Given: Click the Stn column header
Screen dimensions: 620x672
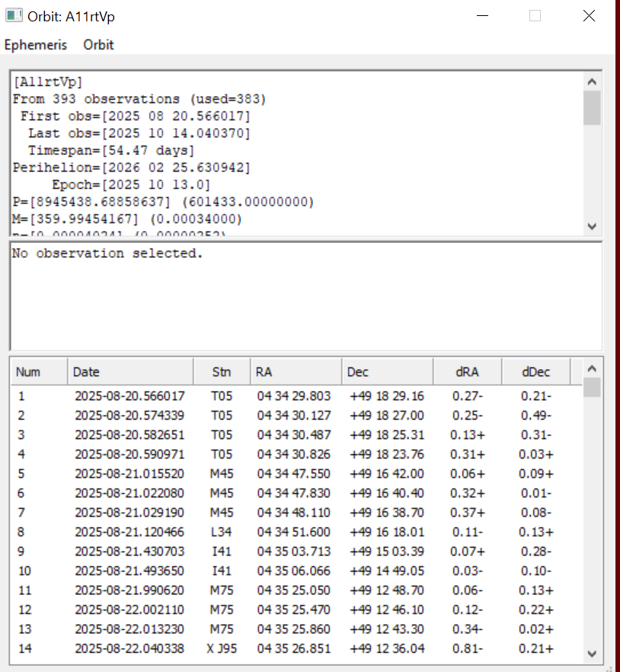Looking at the screenshot, I should coord(222,373).
